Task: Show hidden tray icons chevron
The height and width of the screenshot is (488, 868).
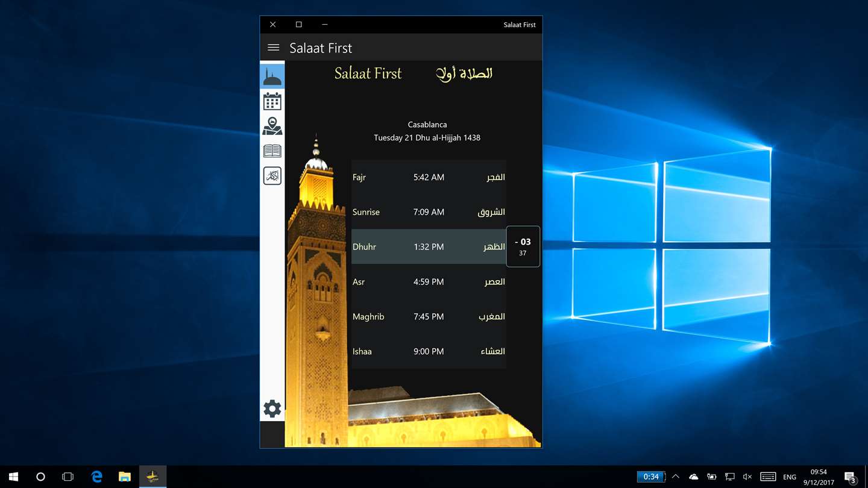Action: 676,477
